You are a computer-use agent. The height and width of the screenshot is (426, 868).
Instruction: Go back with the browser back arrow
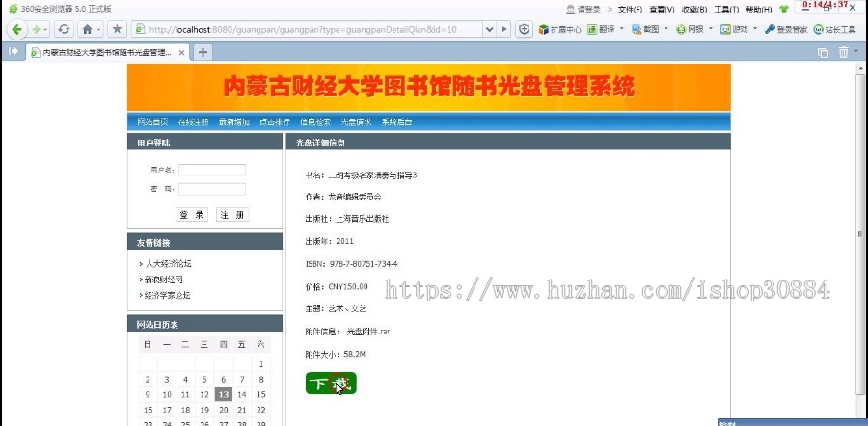click(16, 29)
